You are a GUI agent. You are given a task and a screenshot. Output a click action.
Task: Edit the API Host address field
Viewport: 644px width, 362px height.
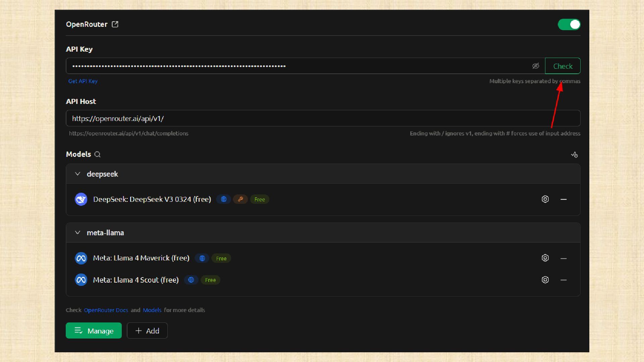coord(323,118)
